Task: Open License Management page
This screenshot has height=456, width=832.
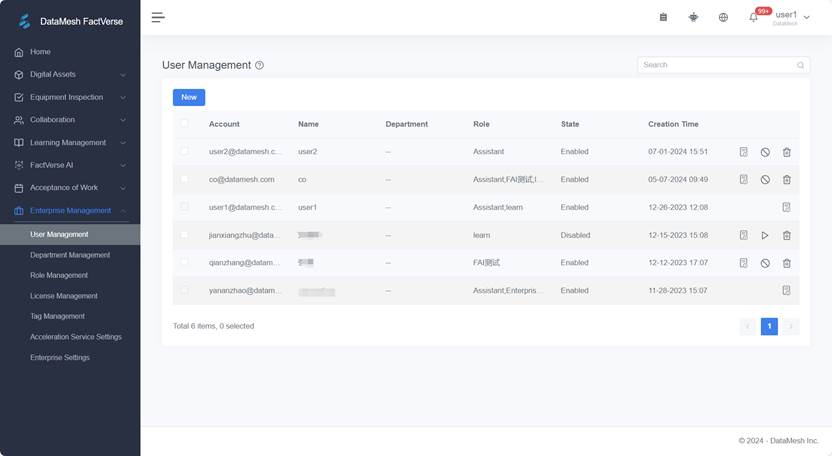Action: click(64, 296)
